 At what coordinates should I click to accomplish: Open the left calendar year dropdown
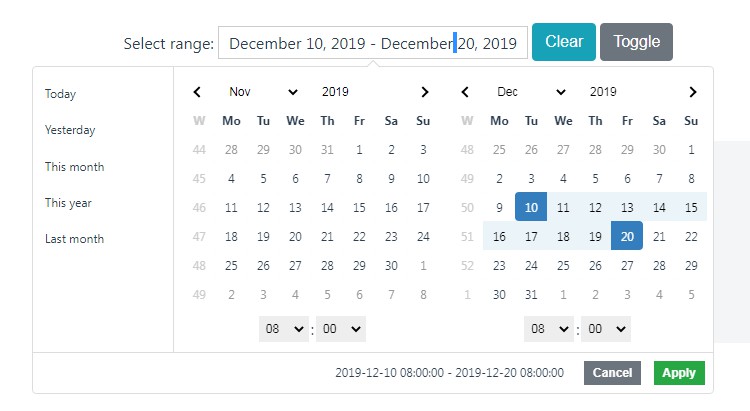357,92
